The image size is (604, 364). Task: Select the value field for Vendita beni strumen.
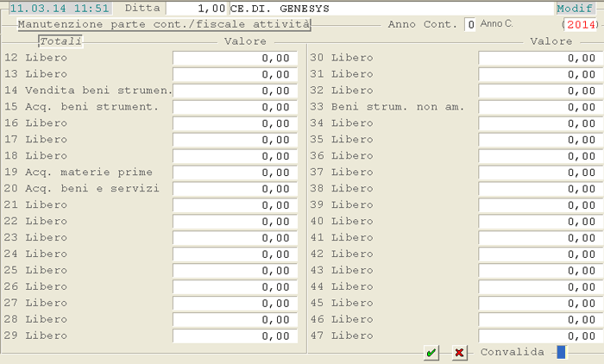pyautogui.click(x=235, y=91)
